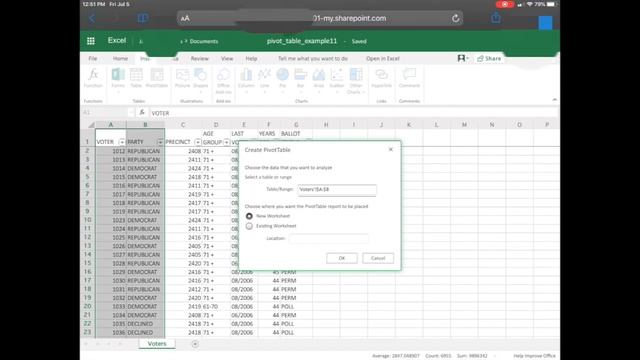
Task: Open the PRECINCT column filter dropdown
Action: [198, 142]
